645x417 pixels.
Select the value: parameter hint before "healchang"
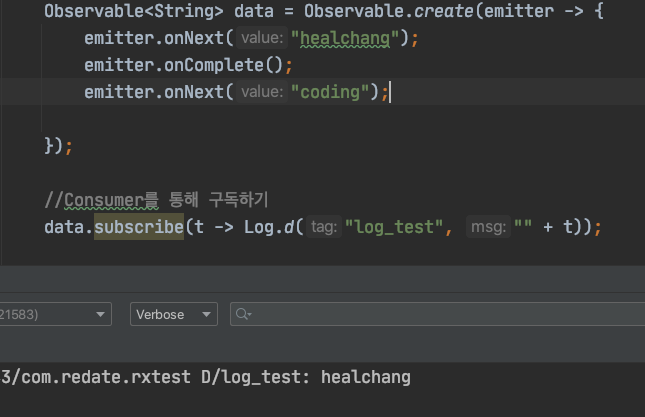[x=262, y=38]
